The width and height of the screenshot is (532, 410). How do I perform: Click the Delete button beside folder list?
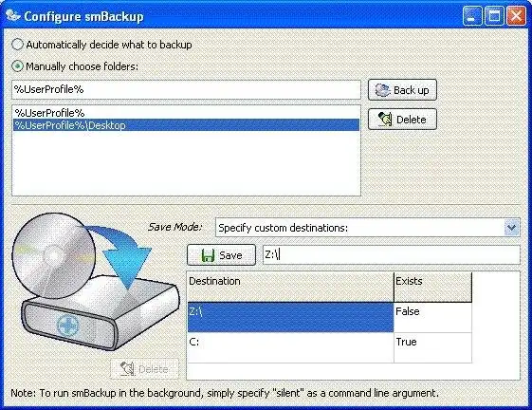click(402, 120)
